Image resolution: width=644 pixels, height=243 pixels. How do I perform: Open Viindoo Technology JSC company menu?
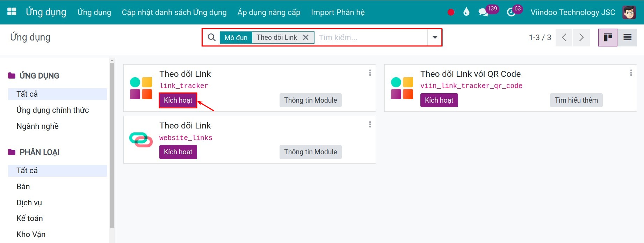click(x=573, y=12)
